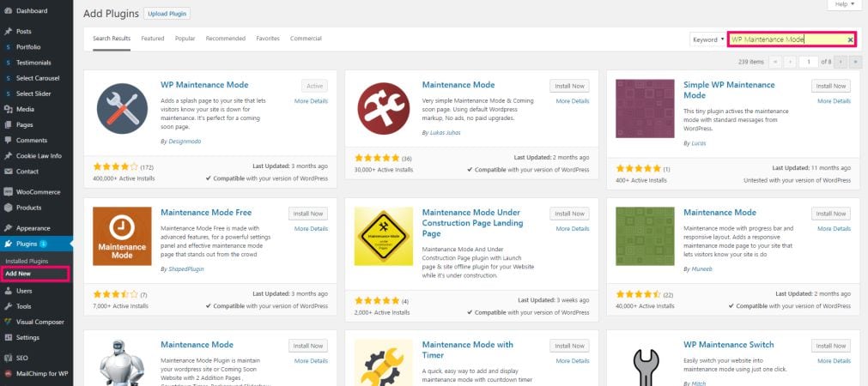Click the Settings icon in sidebar
This screenshot has width=868, height=386.
click(x=8, y=337)
